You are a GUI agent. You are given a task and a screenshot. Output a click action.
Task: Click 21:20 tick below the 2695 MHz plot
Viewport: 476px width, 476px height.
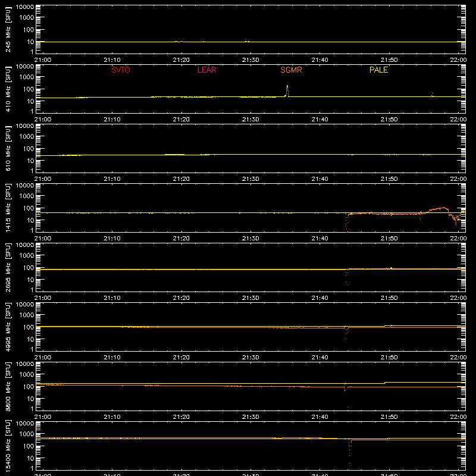click(181, 298)
